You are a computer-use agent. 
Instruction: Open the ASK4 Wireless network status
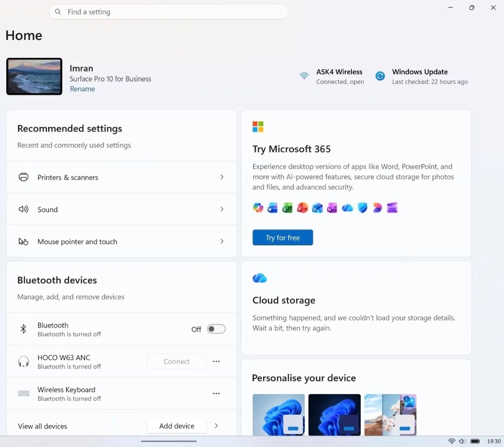click(340, 76)
